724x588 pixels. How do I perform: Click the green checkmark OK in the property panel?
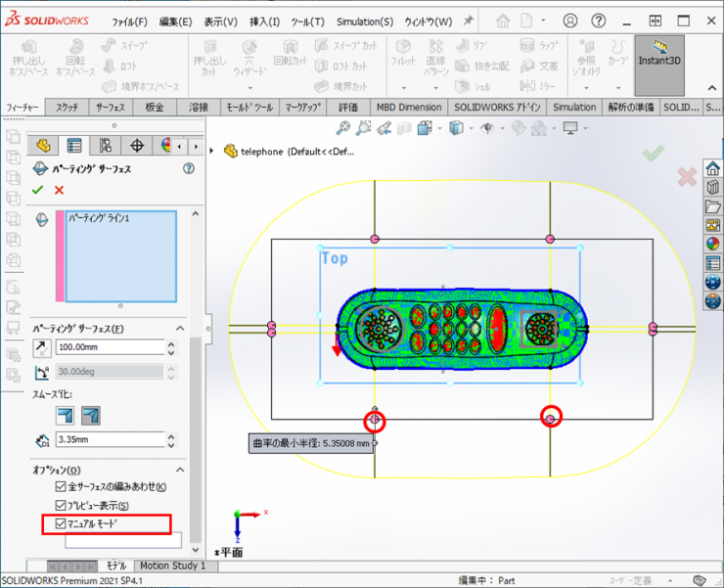click(38, 190)
